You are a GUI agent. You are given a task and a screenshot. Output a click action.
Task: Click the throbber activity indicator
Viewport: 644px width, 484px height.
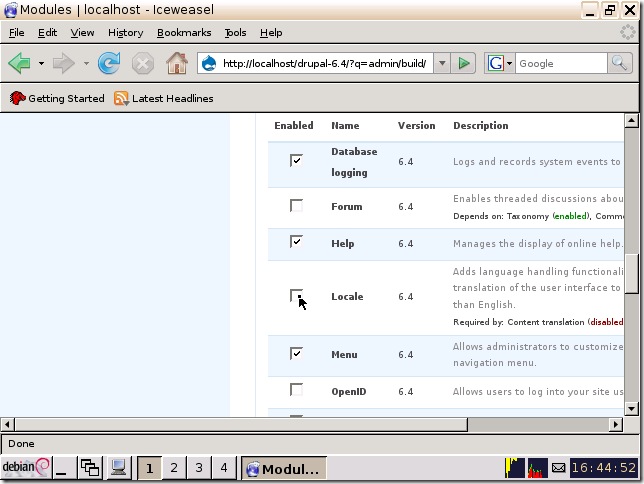[628, 32]
